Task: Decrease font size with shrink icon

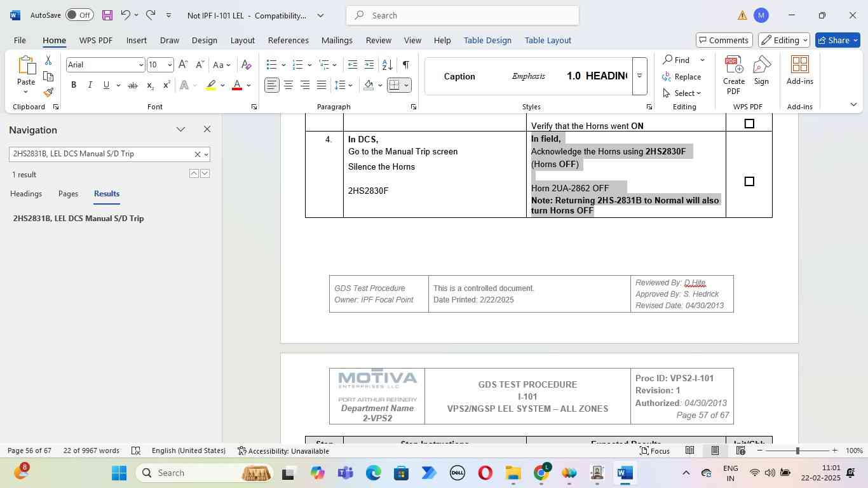Action: pos(200,65)
